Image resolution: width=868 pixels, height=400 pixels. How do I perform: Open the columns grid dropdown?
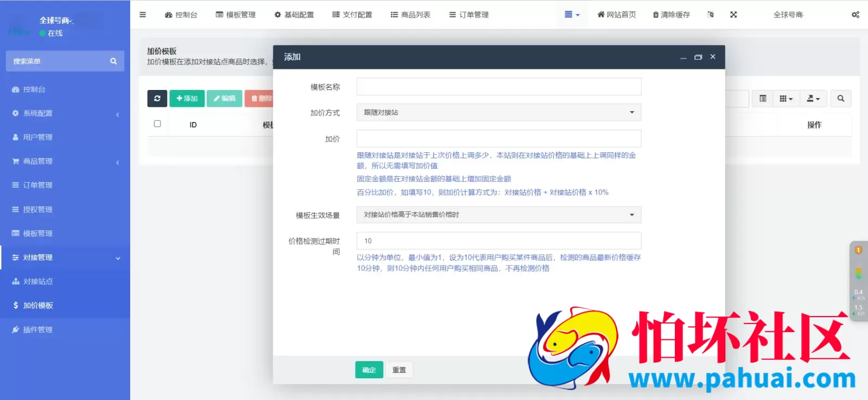(786, 98)
